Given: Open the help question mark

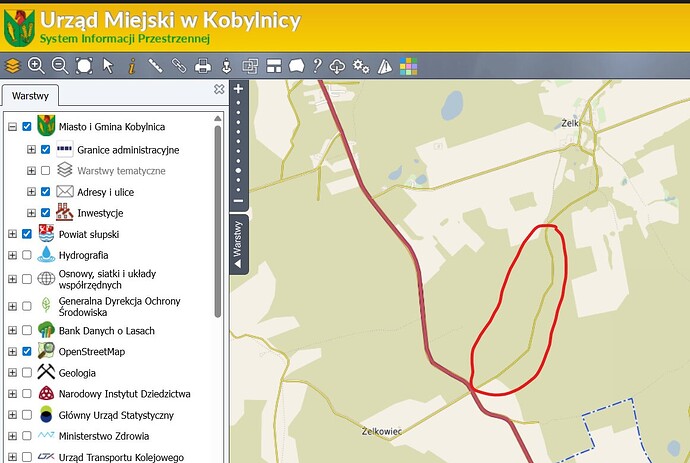Looking at the screenshot, I should click(317, 66).
